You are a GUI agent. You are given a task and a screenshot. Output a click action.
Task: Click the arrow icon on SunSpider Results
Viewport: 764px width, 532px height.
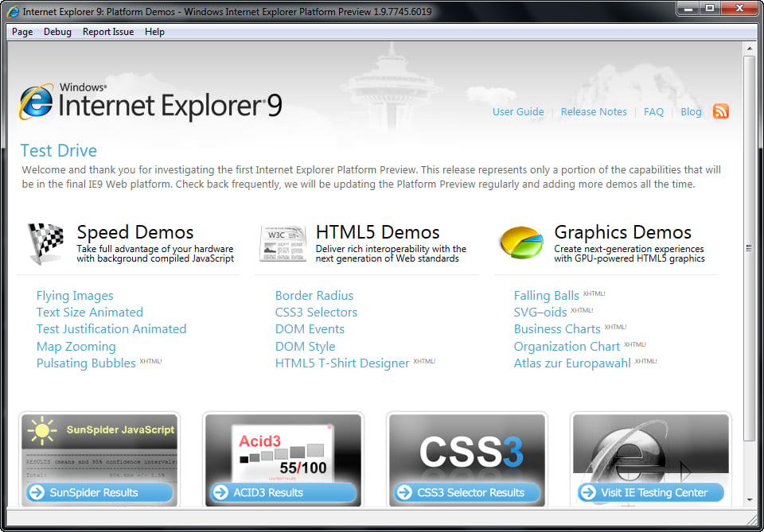pyautogui.click(x=37, y=492)
